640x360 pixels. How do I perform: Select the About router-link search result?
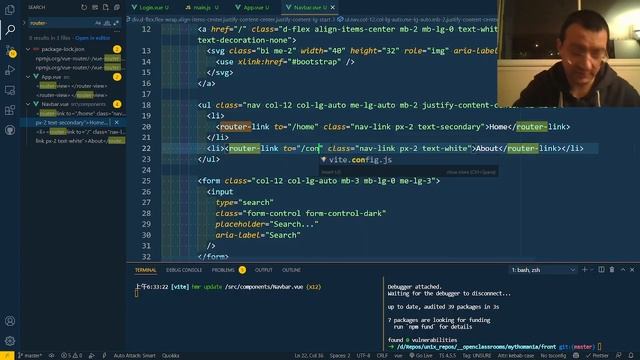click(80, 141)
